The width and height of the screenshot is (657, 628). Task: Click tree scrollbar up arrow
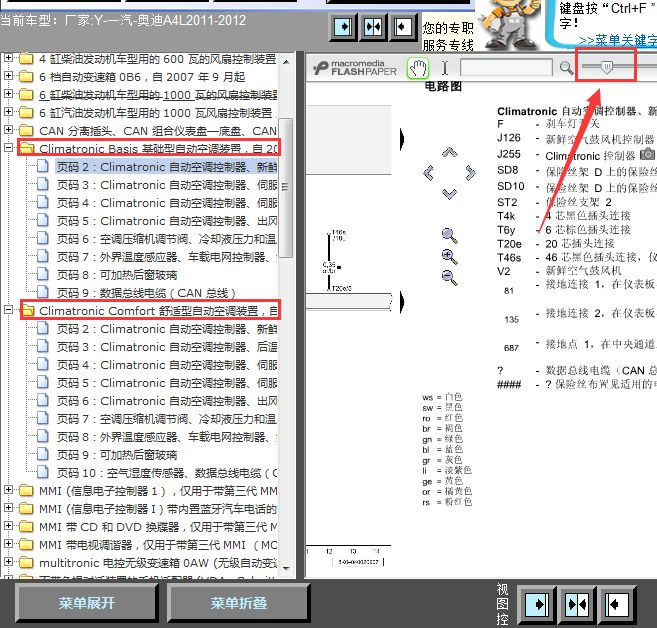click(x=287, y=62)
